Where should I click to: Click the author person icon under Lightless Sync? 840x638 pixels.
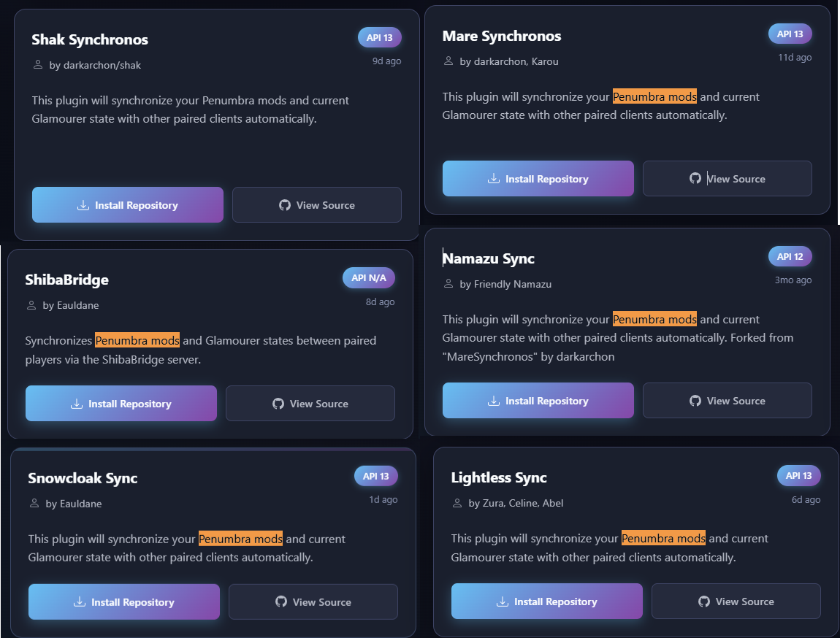coord(457,503)
